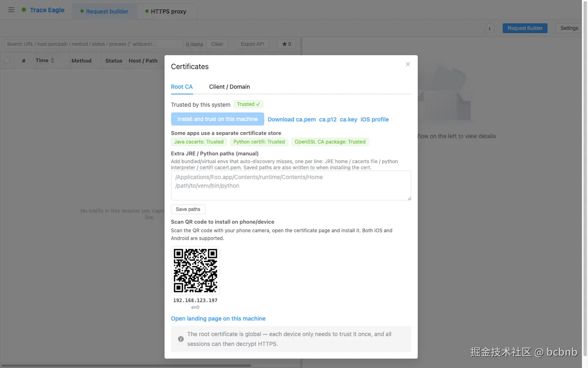Sort by the Time column arrows

[52, 61]
